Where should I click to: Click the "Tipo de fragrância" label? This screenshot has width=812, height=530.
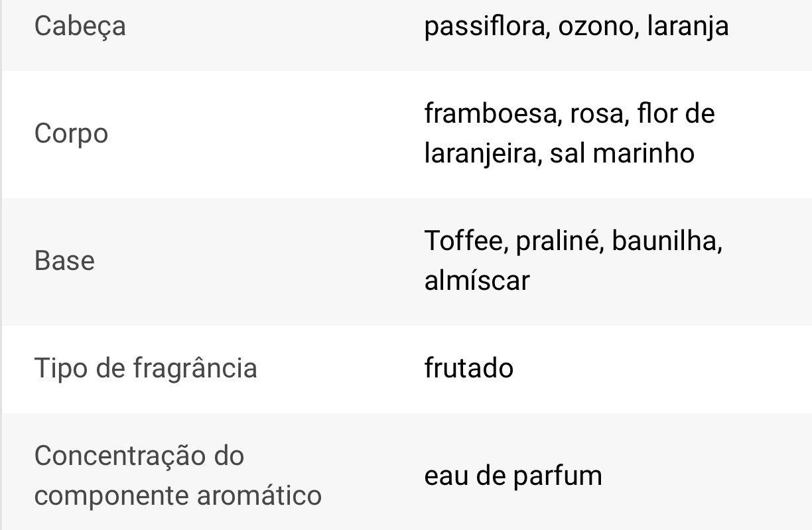[145, 368]
